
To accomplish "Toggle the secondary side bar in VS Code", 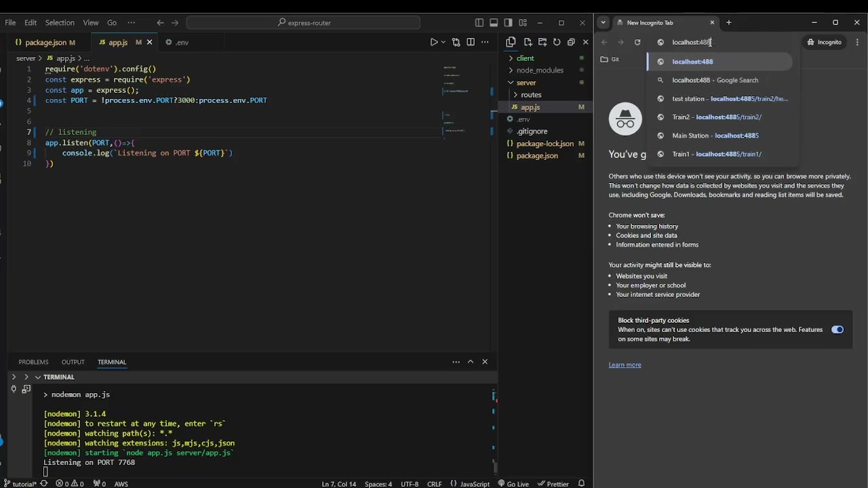I will 509,22.
